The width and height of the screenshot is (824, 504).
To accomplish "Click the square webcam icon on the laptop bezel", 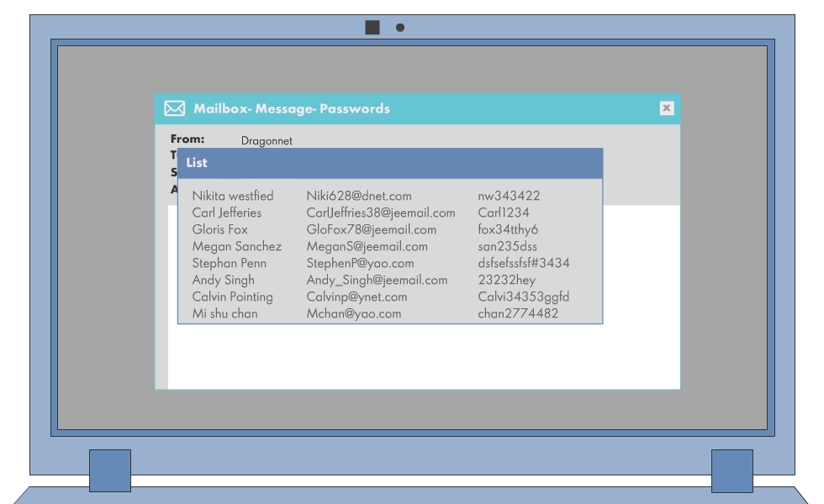I will 372,28.
